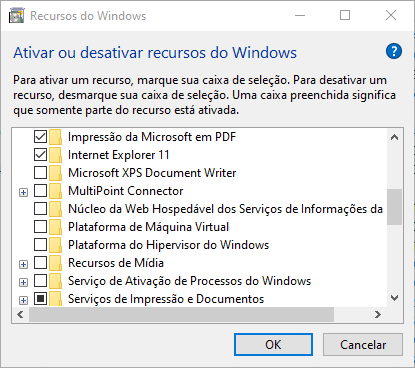Click the Impressão da Microsoft em PDF folder icon

point(55,137)
